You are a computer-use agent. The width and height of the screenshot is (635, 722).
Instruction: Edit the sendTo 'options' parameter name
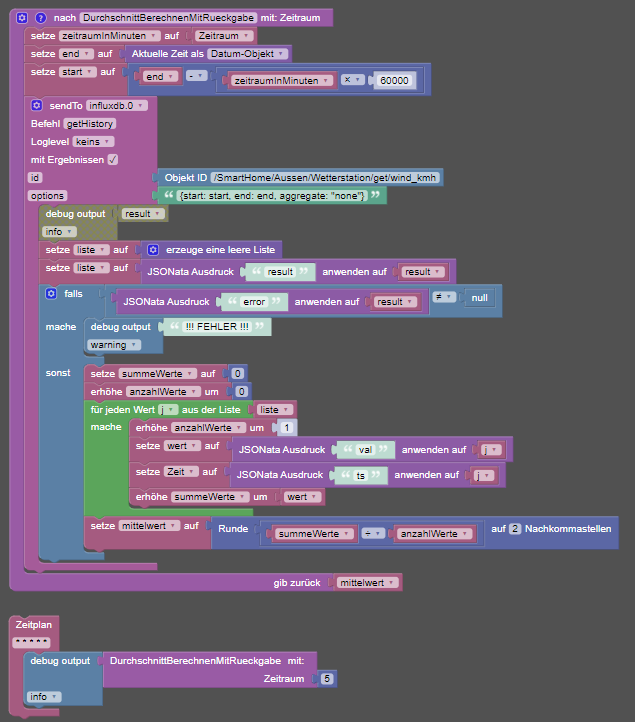click(47, 196)
